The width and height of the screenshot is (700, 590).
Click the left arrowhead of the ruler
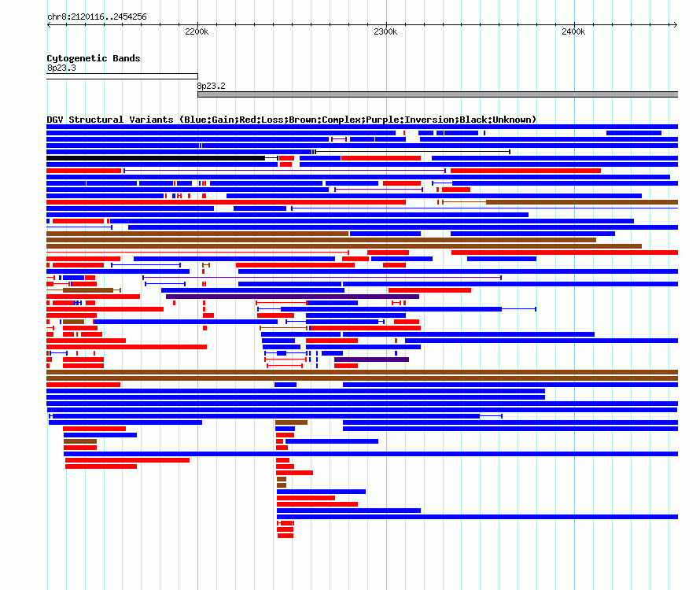point(49,24)
